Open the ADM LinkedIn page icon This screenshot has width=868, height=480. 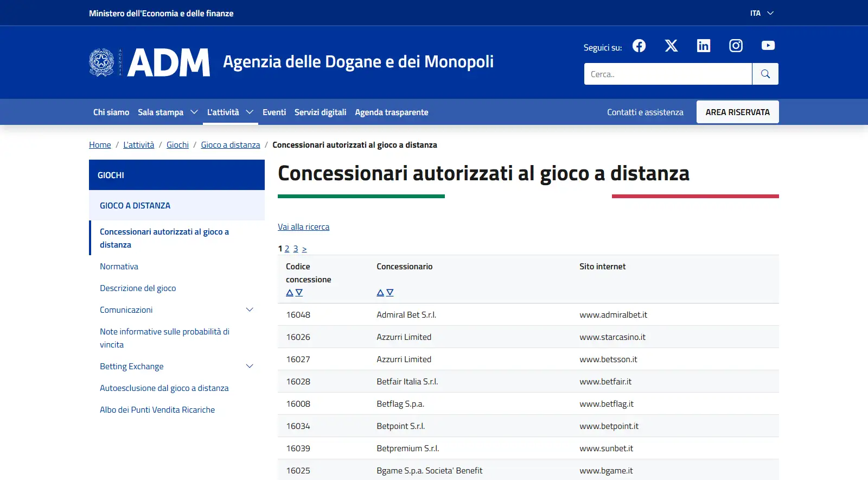[704, 46]
